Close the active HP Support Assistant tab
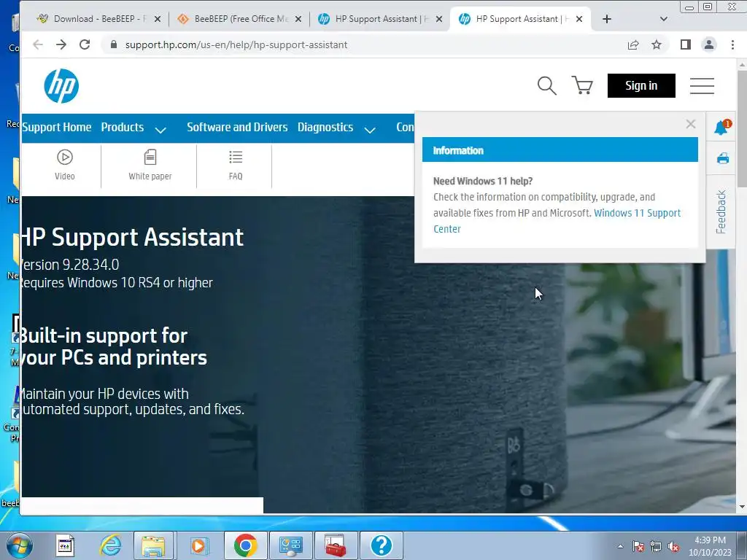The height and width of the screenshot is (560, 747). (x=579, y=19)
